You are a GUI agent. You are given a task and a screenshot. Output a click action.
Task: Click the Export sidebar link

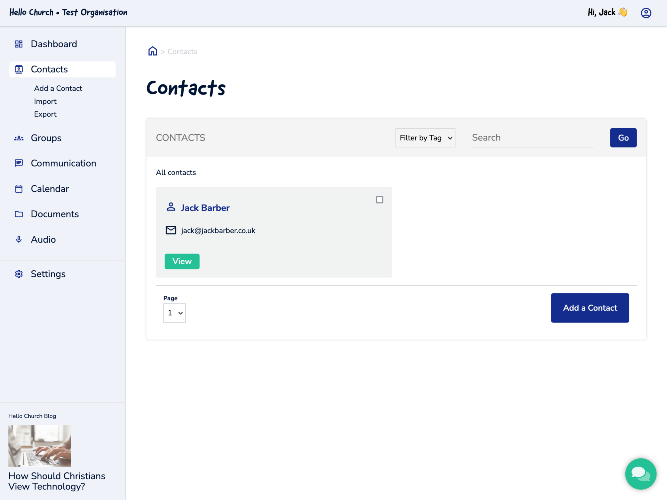coord(46,114)
